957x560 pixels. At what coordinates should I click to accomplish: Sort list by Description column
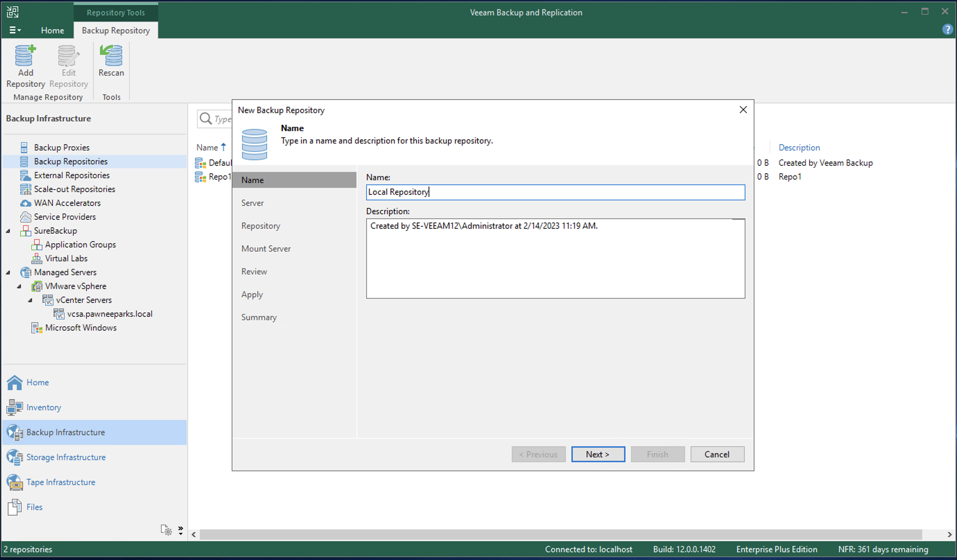[x=799, y=147]
